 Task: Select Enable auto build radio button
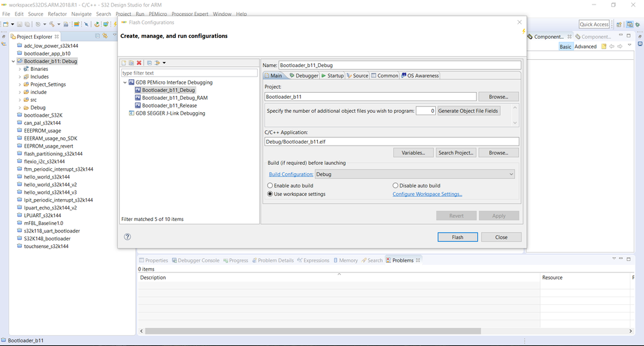coord(270,186)
